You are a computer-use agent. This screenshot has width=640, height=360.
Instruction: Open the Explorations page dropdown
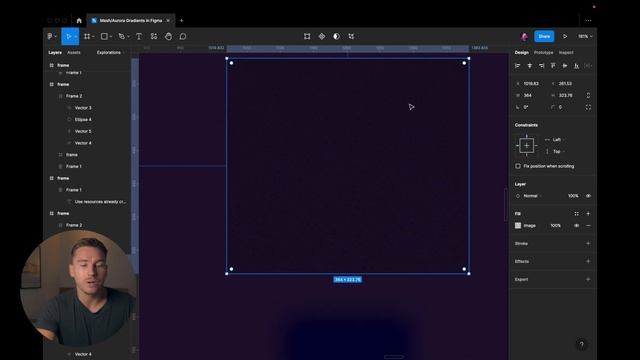pos(111,53)
